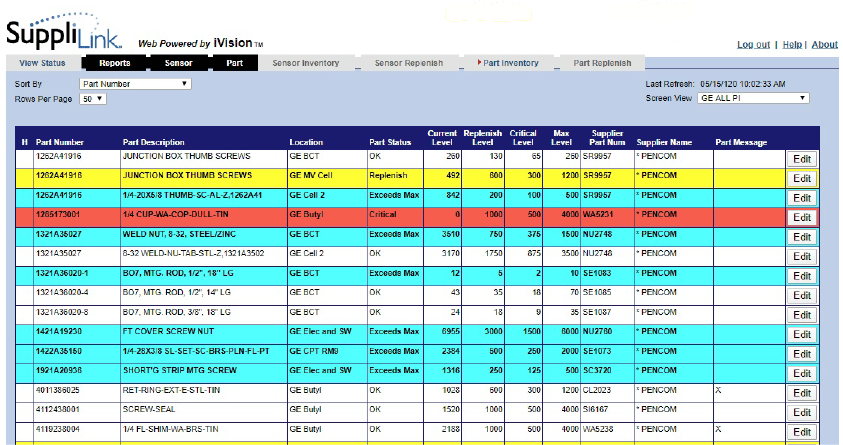Click the About link
This screenshot has width=843, height=445.
pos(824,45)
